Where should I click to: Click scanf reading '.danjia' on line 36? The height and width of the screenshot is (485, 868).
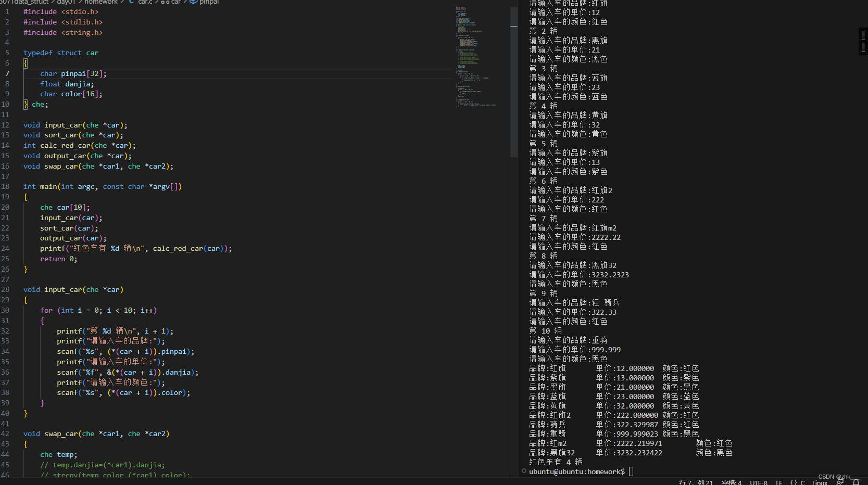click(x=128, y=372)
